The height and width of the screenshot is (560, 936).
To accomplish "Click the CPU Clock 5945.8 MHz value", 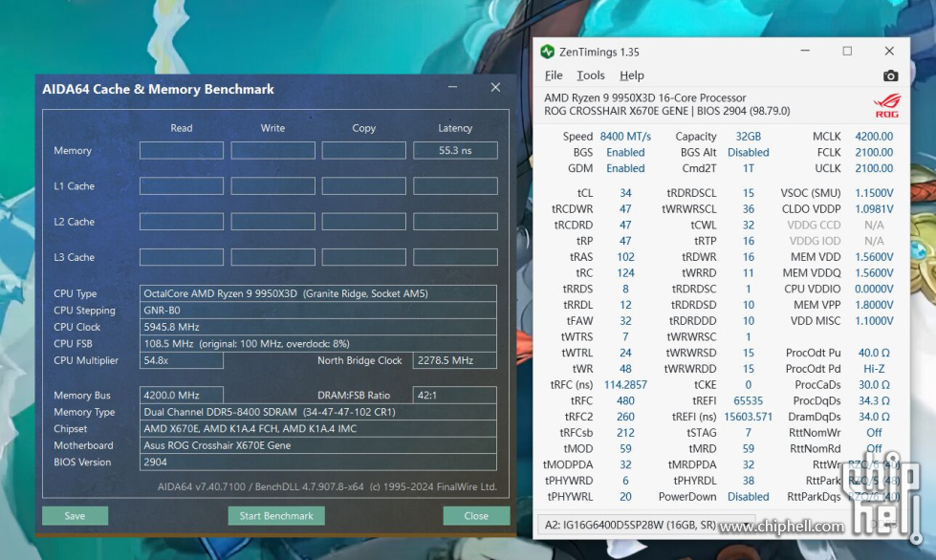I will click(x=318, y=327).
